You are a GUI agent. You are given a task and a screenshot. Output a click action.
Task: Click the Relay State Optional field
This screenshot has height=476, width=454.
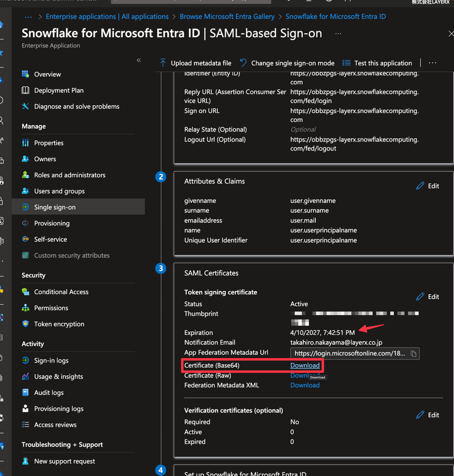coord(303,129)
